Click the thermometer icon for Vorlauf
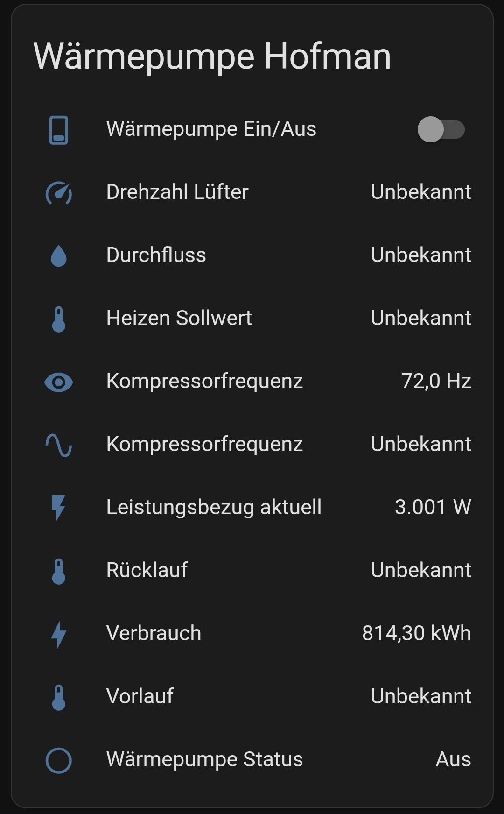This screenshot has width=504, height=814. [x=59, y=697]
